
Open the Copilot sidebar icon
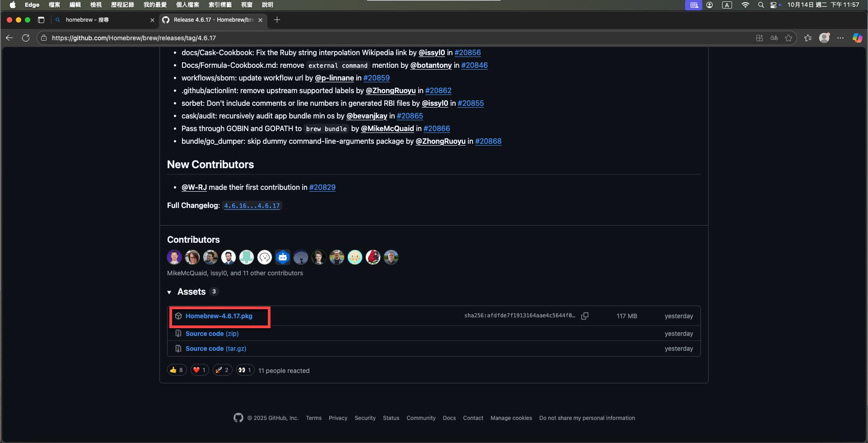coord(857,38)
